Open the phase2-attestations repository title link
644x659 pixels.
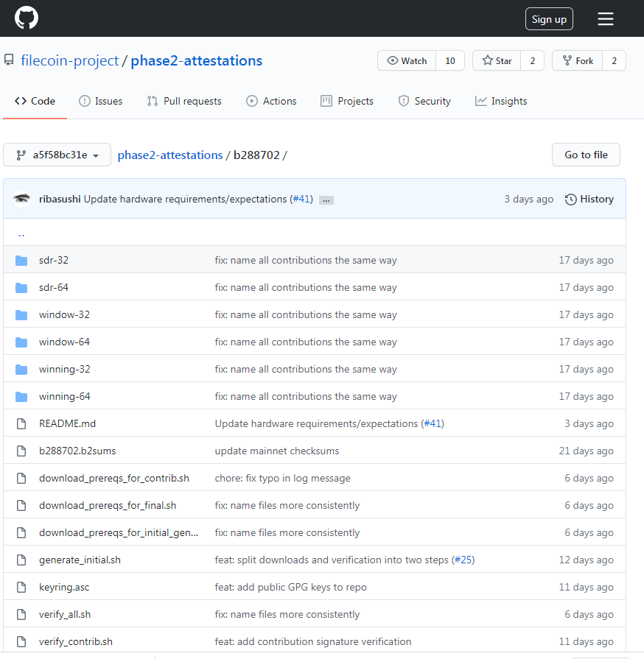coord(197,60)
